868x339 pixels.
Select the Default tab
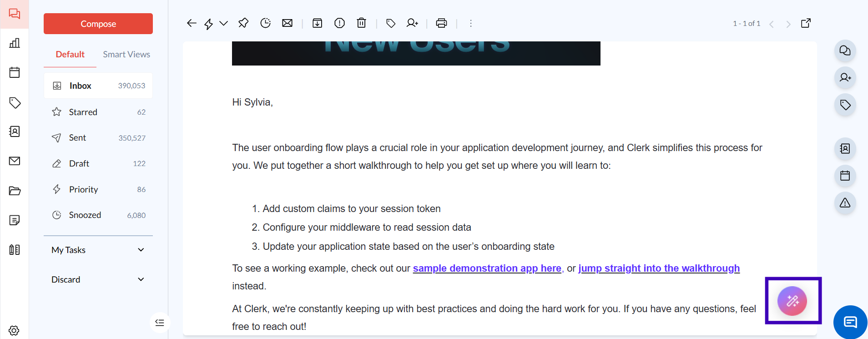[x=70, y=55]
